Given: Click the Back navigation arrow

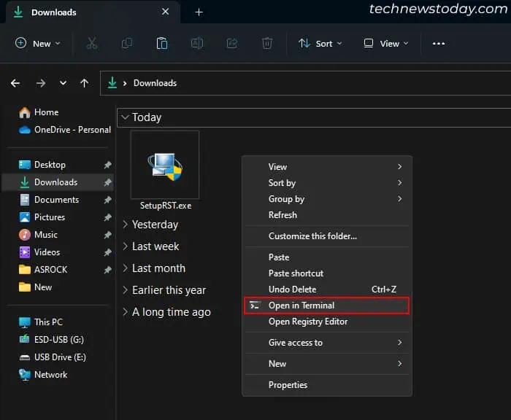Looking at the screenshot, I should [15, 83].
